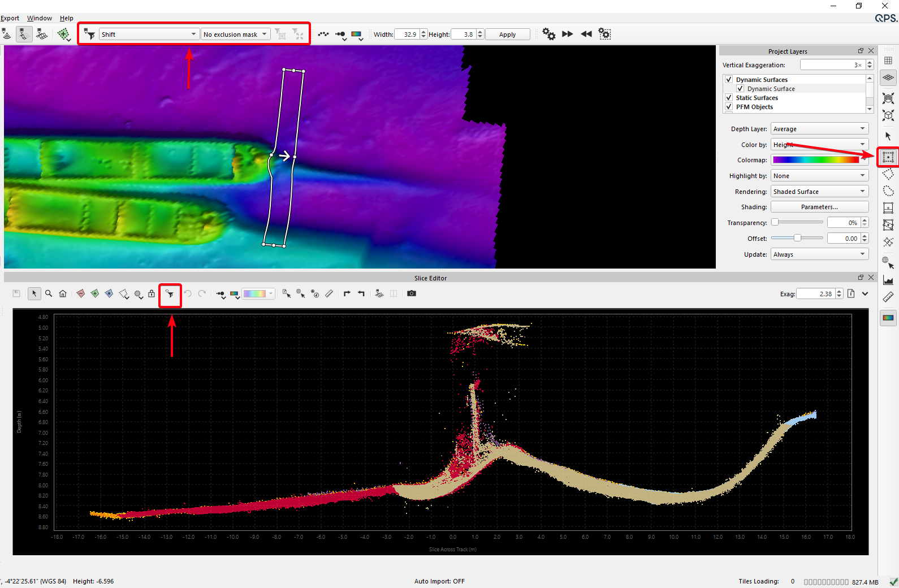Image resolution: width=899 pixels, height=588 pixels.
Task: Uncheck the Static Surfaces layer checkbox
Action: click(x=729, y=98)
